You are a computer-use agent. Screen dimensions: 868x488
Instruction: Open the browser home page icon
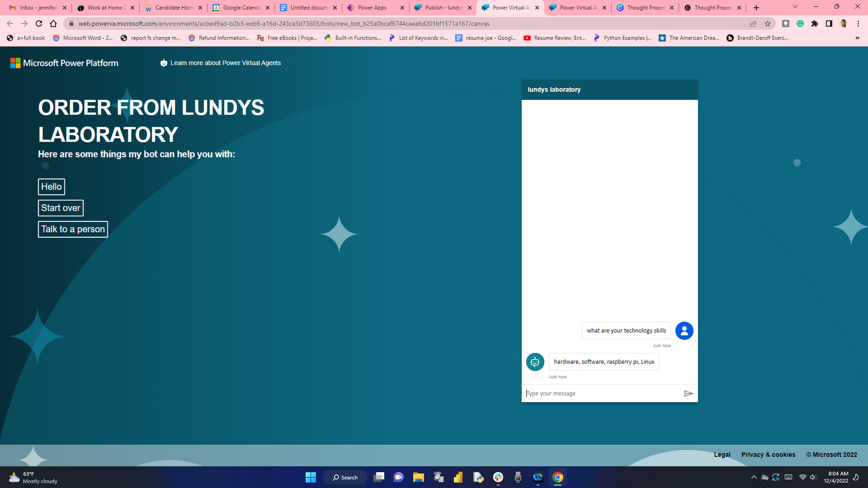tap(53, 24)
